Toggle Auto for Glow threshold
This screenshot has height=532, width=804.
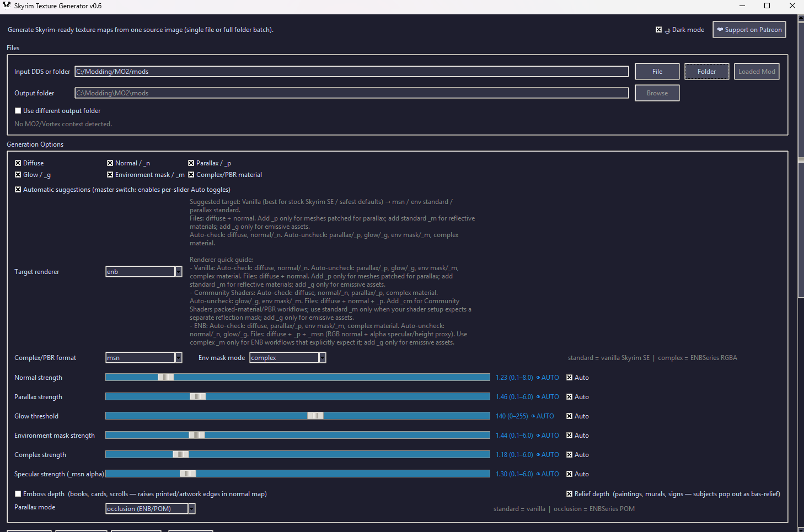click(570, 416)
